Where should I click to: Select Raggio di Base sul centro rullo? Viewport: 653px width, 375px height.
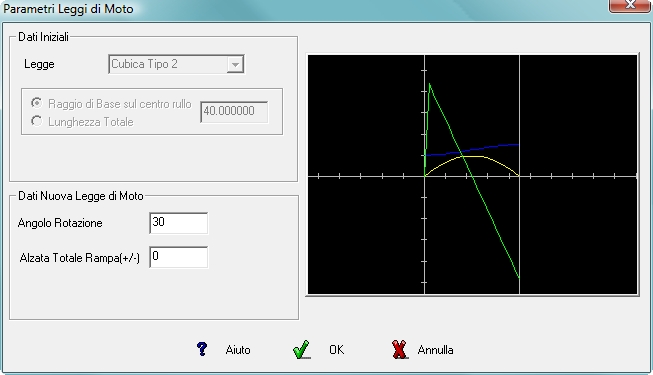click(x=36, y=103)
